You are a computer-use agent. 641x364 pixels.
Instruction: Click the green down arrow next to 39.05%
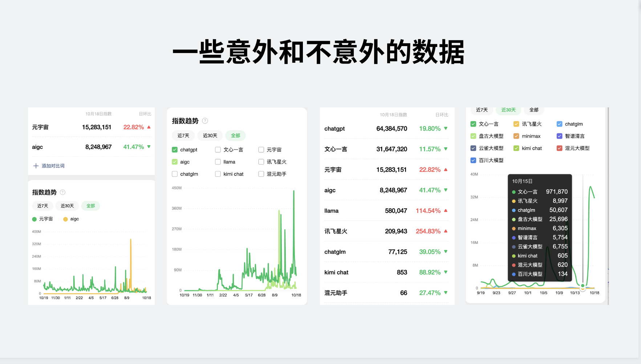(x=446, y=251)
